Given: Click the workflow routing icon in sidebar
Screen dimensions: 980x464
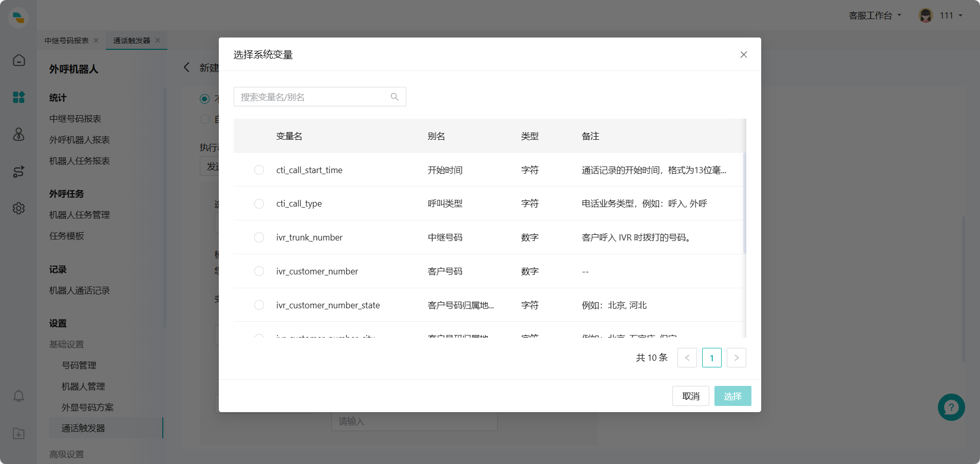Looking at the screenshot, I should click(x=18, y=172).
